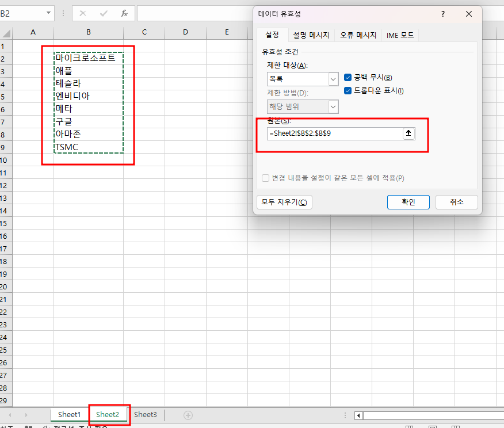Click horizontal scrollbar left arrow

[x=358, y=415]
